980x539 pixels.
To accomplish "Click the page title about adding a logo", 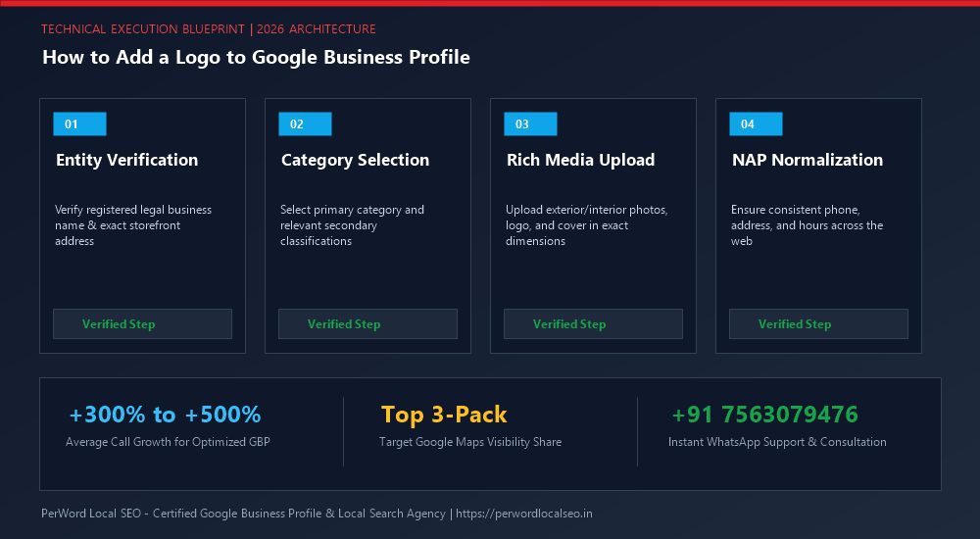I will click(x=256, y=57).
